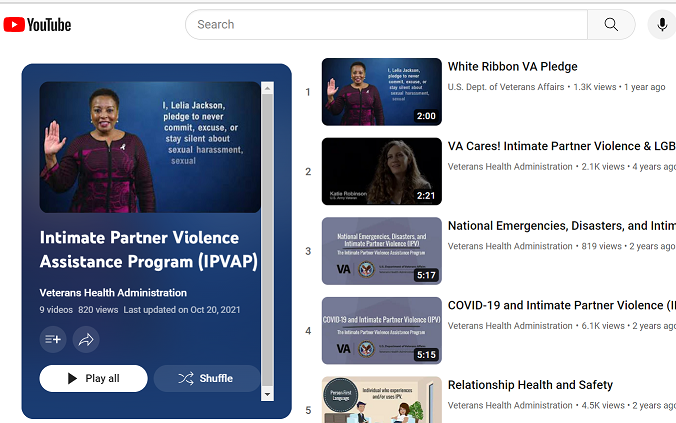The height and width of the screenshot is (423, 676).
Task: Click the '819 views' text
Action: point(601,246)
